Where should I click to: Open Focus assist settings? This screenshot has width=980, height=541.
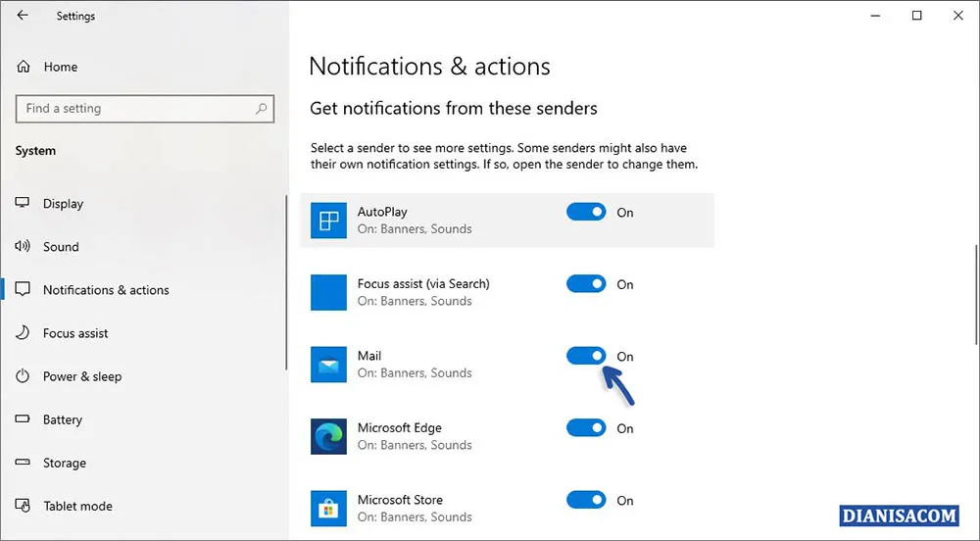coord(75,333)
